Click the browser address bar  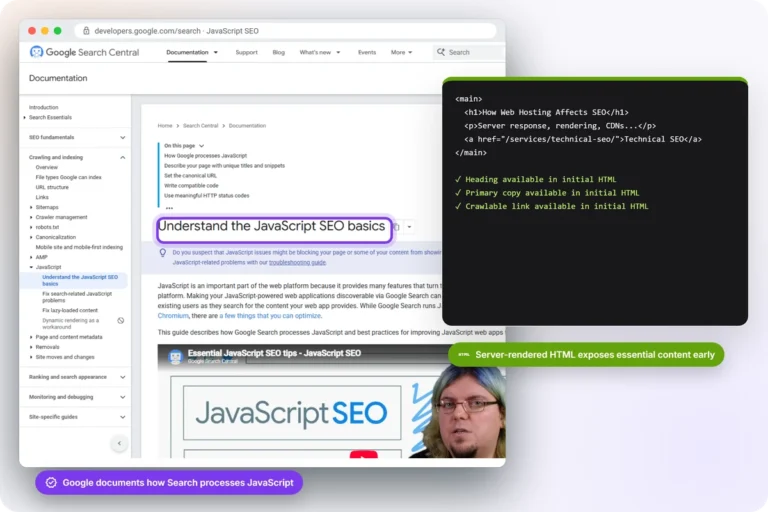pyautogui.click(x=285, y=31)
